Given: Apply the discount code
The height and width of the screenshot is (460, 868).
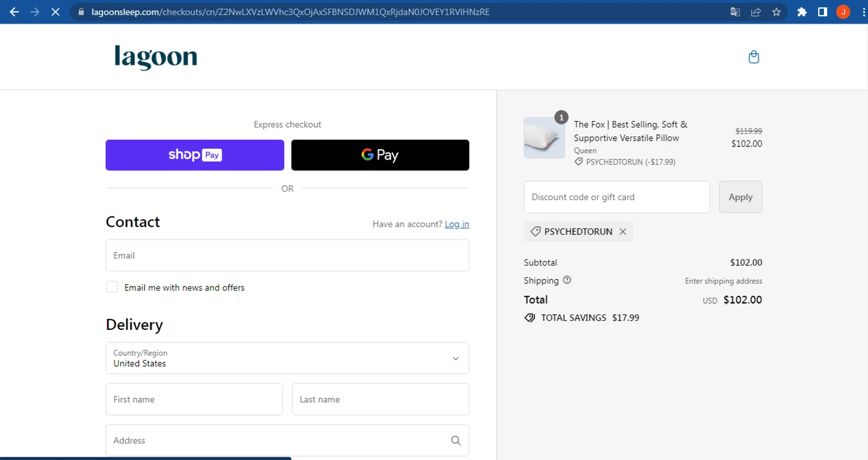Looking at the screenshot, I should point(741,197).
